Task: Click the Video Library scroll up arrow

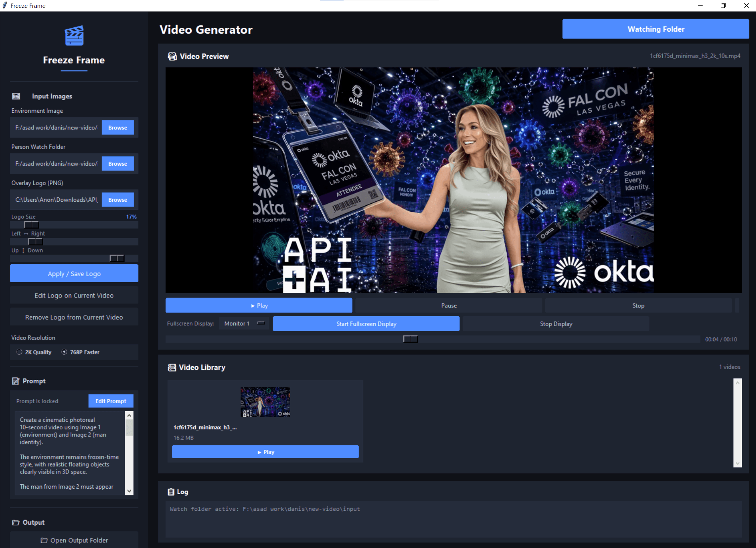Action: [x=737, y=383]
